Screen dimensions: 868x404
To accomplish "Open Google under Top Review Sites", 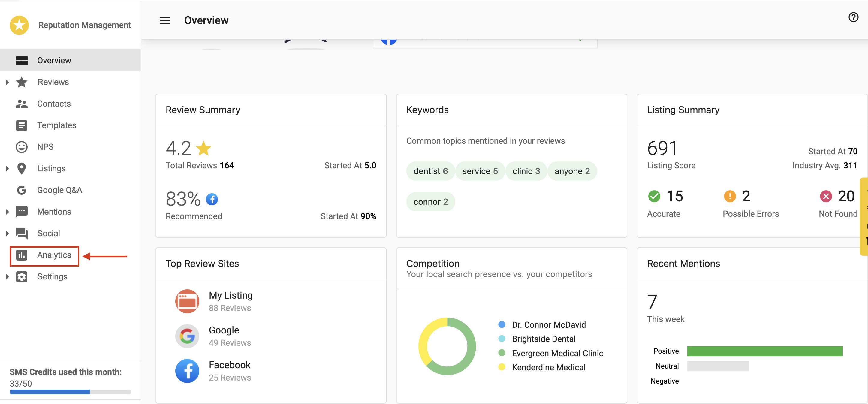I will 223,336.
